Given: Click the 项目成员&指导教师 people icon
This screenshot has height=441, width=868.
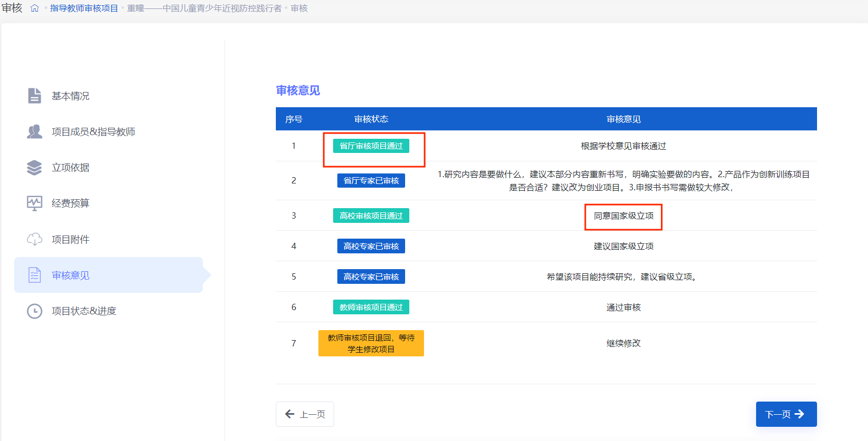Looking at the screenshot, I should point(35,131).
